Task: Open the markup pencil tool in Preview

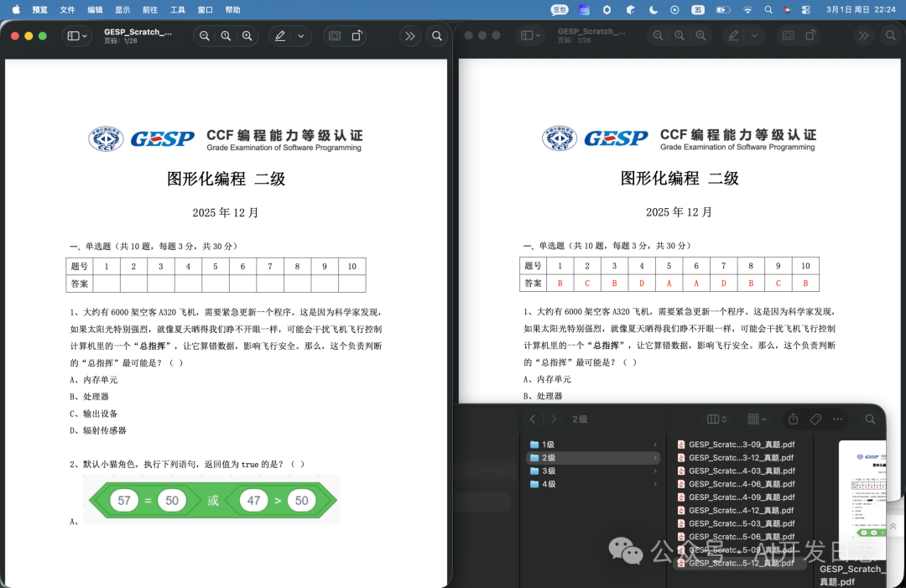Action: (279, 36)
